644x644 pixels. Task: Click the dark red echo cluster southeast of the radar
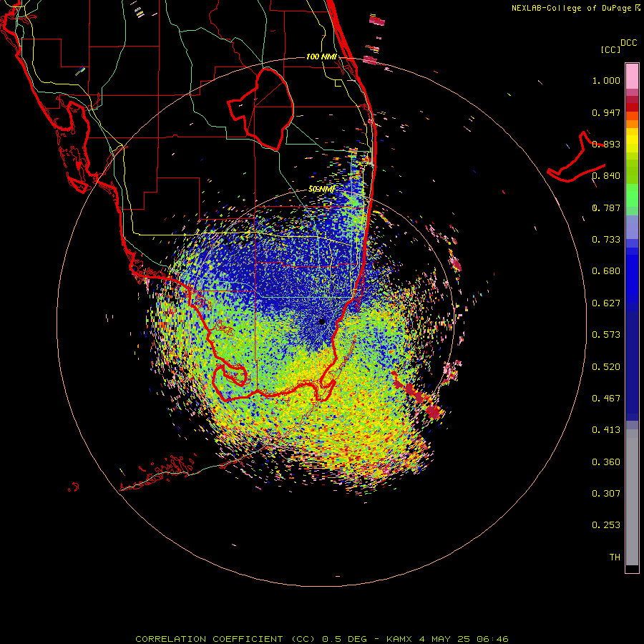[417, 396]
